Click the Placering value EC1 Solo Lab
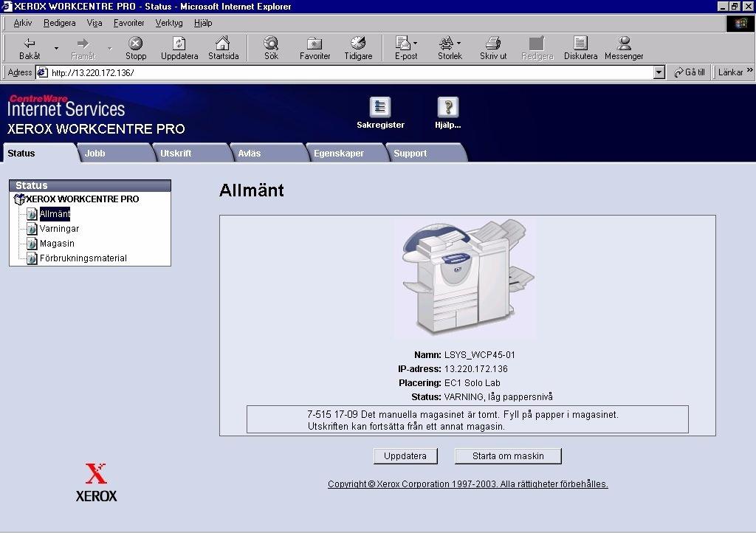Image resolution: width=756 pixels, height=533 pixels. tap(472, 383)
